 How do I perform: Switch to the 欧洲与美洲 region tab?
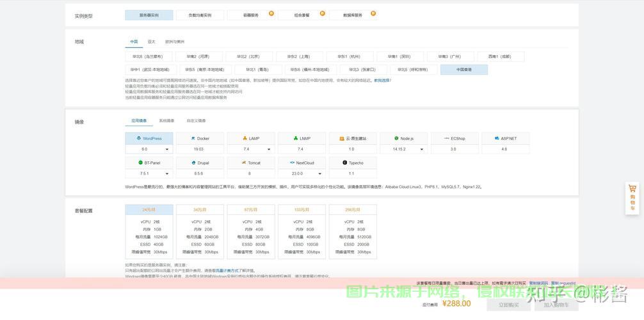coord(175,42)
